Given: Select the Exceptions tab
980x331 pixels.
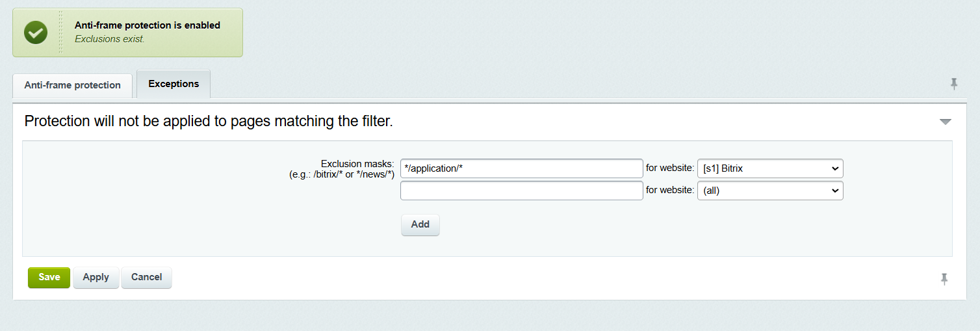Looking at the screenshot, I should point(174,84).
